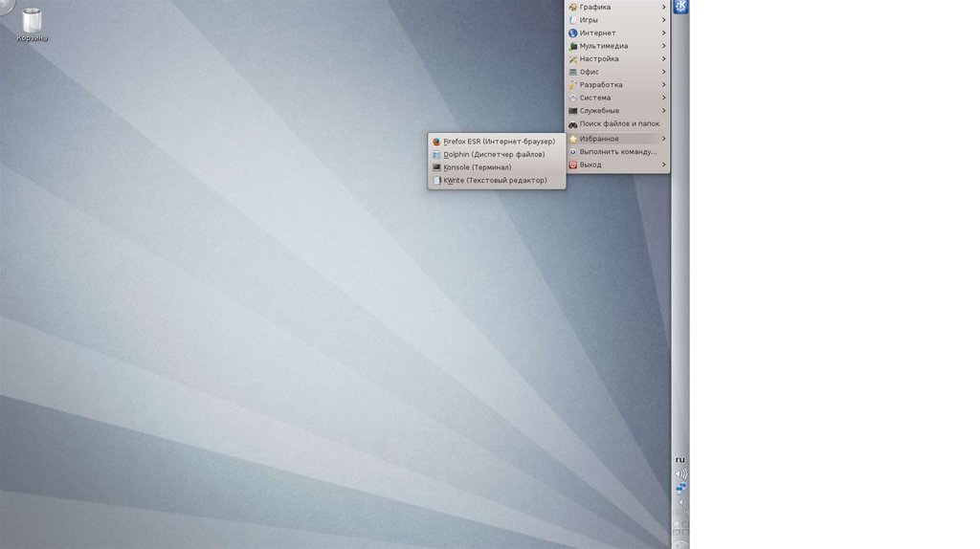Open the Система menu category
Screen dimensions: 980x549
point(594,98)
